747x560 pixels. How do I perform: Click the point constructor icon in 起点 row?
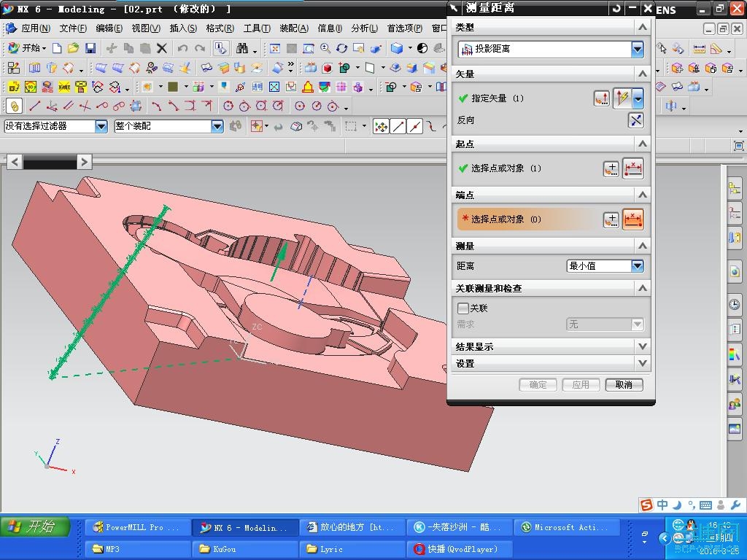point(611,168)
